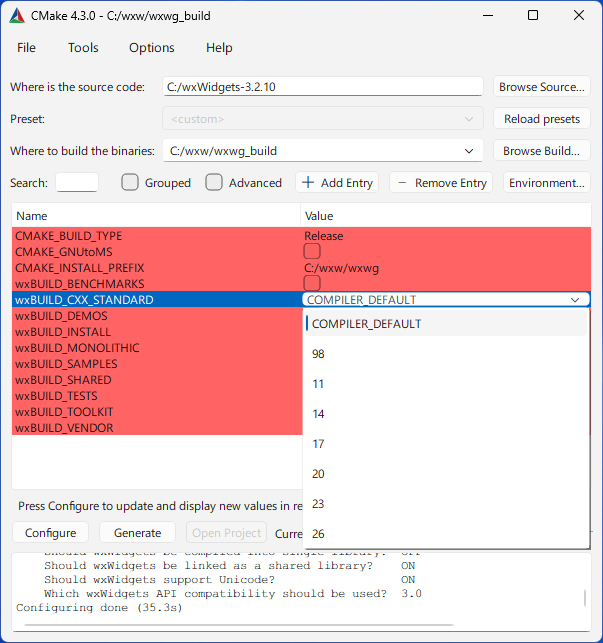Choose C++ standard 26 option
Viewport: 603px width, 643px height.
pos(446,534)
